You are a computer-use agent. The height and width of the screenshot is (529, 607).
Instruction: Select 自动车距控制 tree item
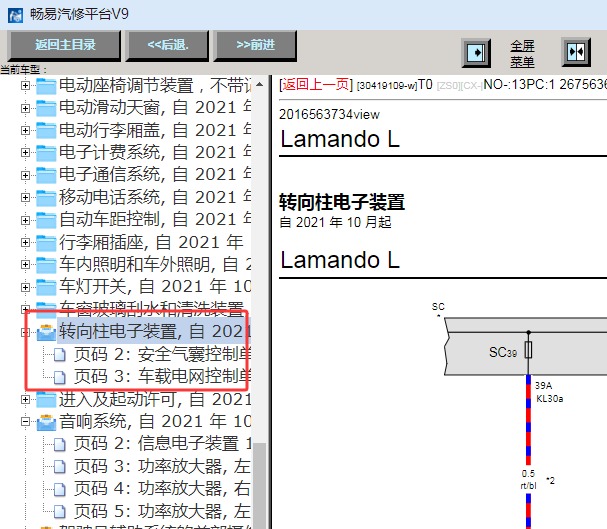155,220
